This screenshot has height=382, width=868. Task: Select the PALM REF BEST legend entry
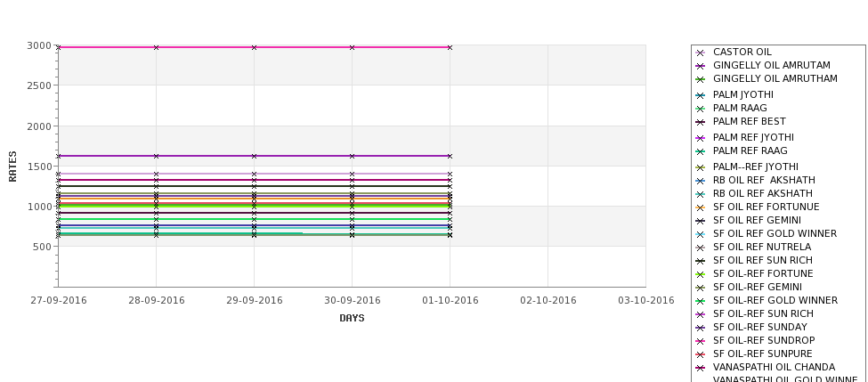749,121
